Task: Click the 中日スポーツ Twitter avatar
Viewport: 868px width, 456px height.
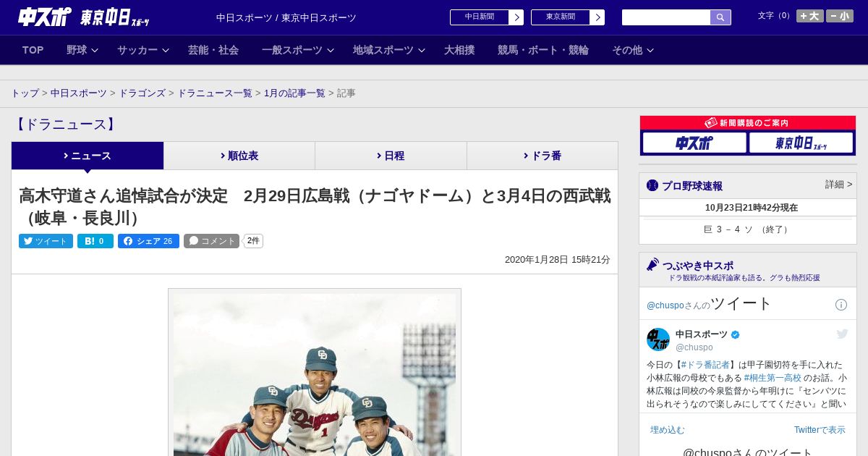Action: point(658,339)
